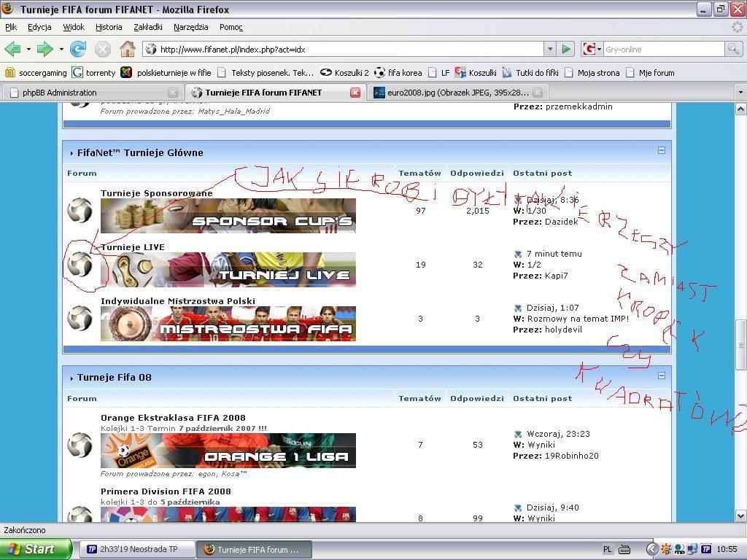Click the ball icon for Orange Ekstraklasa
747x560 pixels.
[80, 445]
